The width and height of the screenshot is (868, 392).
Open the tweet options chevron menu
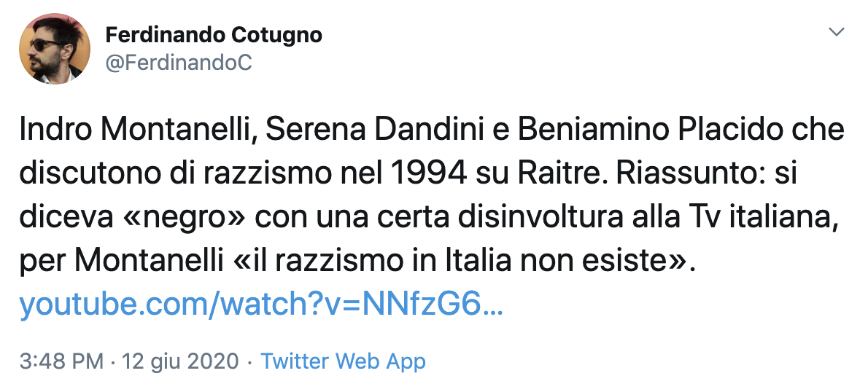836,32
